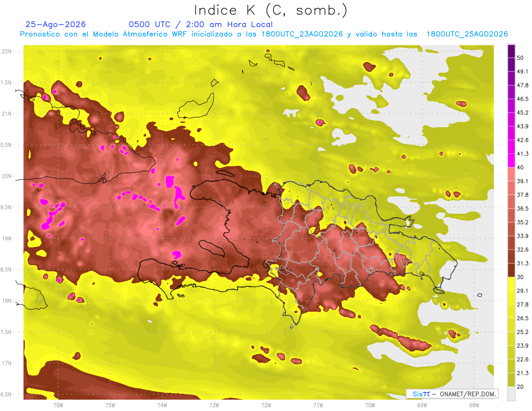Click the "21N" latitude axis label
This screenshot has height=411, width=532.
click(x=7, y=114)
